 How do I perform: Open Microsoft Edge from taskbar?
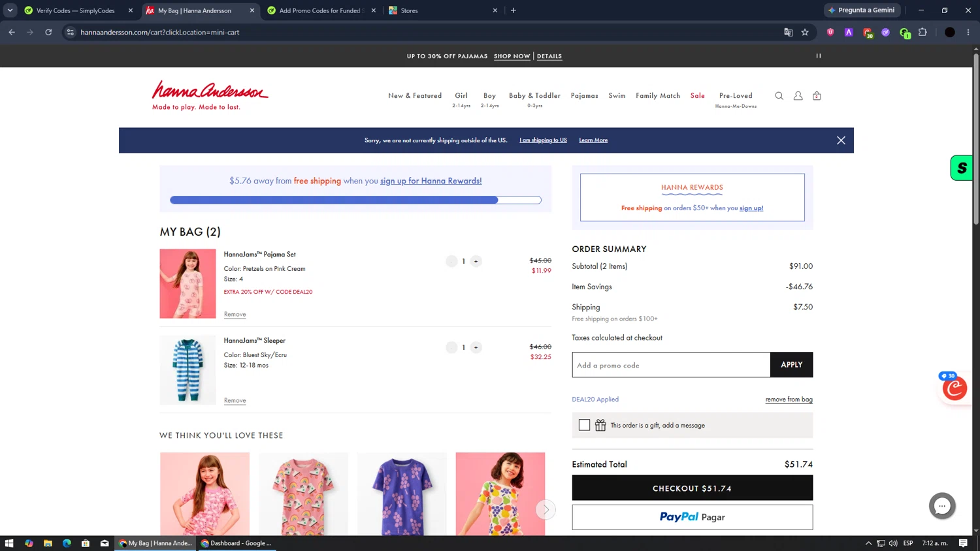tap(67, 543)
